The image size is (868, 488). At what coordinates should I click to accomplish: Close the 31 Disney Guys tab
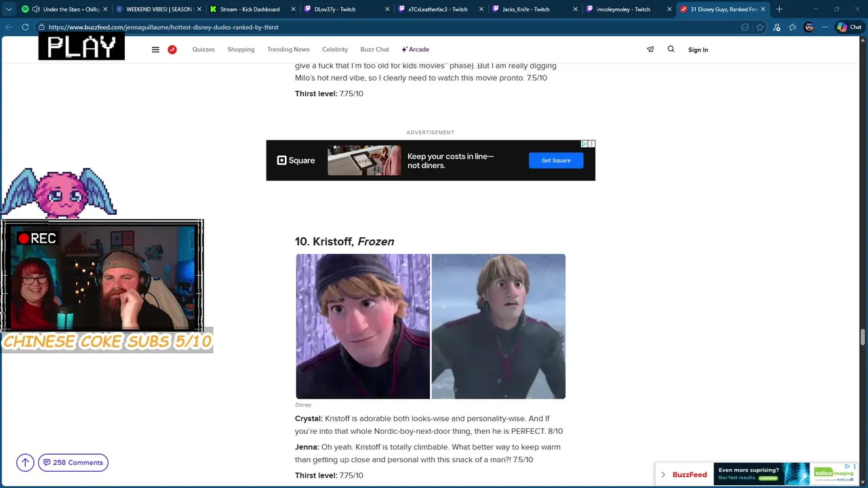click(x=763, y=9)
